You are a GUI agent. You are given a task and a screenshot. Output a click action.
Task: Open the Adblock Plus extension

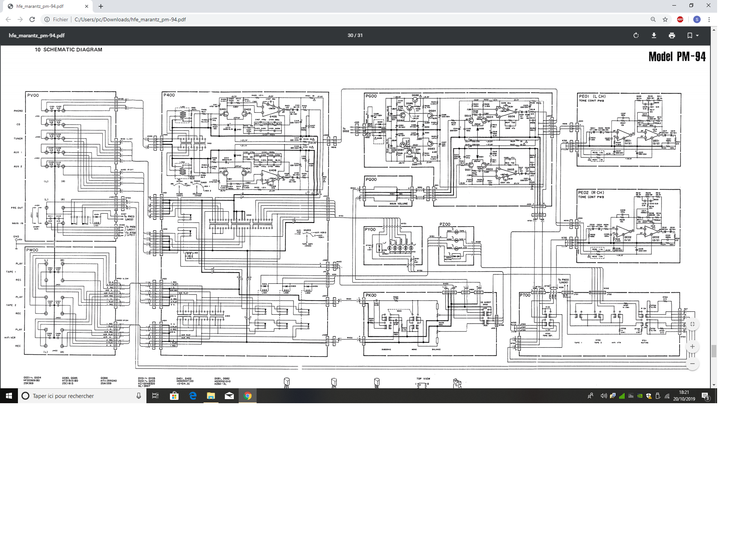680,19
